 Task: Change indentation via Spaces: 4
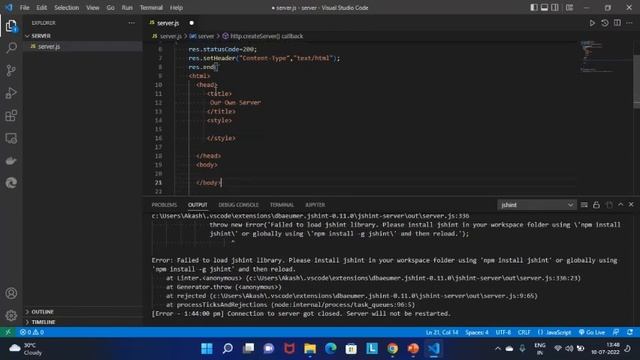(x=477, y=332)
